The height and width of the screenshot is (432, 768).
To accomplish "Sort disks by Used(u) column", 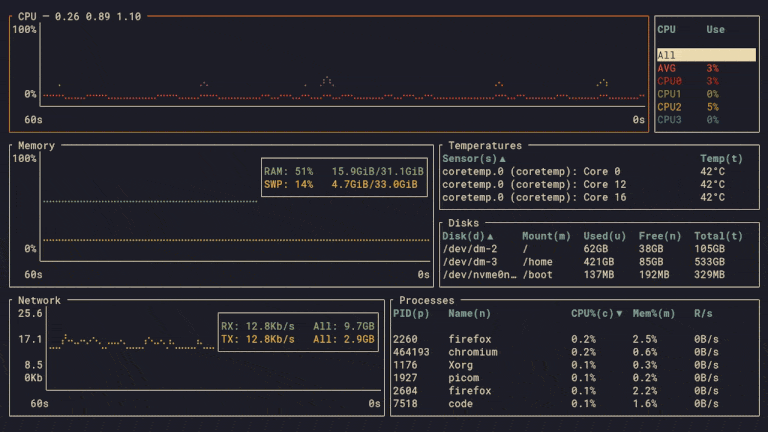I will click(603, 236).
